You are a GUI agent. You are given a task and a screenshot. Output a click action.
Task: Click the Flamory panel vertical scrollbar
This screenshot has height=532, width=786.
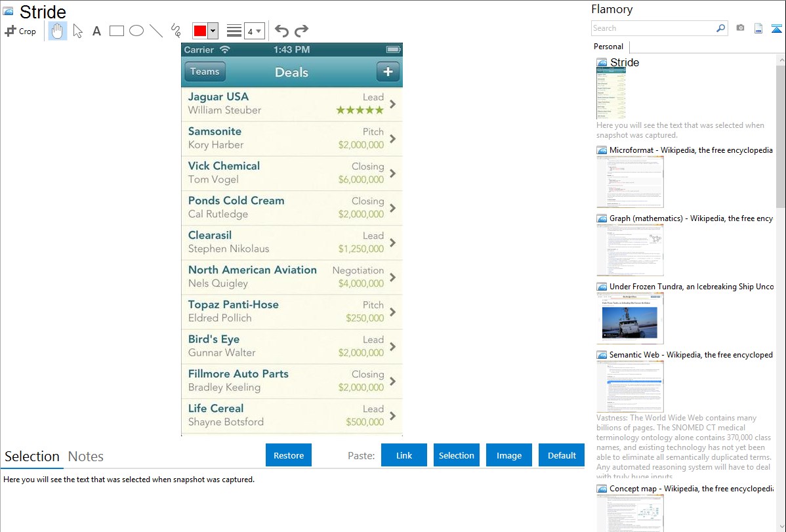coord(781,135)
